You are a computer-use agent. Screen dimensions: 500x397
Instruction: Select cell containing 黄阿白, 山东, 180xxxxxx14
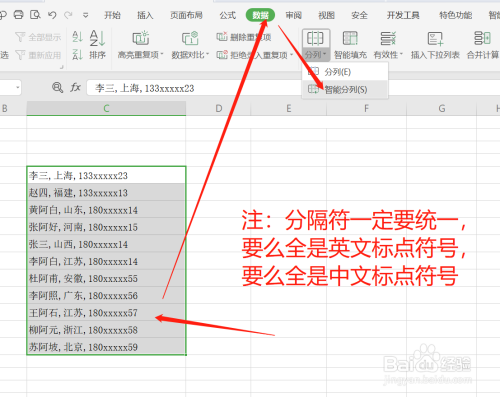tap(106, 210)
